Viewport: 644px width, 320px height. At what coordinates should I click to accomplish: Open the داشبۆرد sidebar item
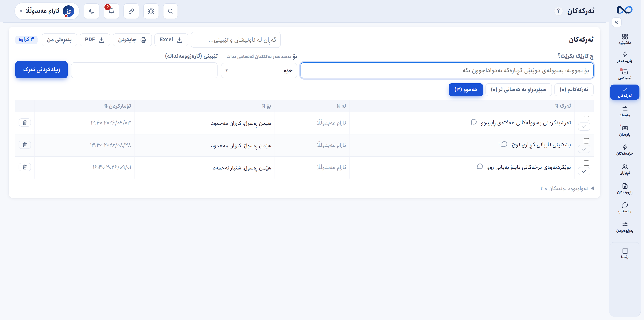625,39
